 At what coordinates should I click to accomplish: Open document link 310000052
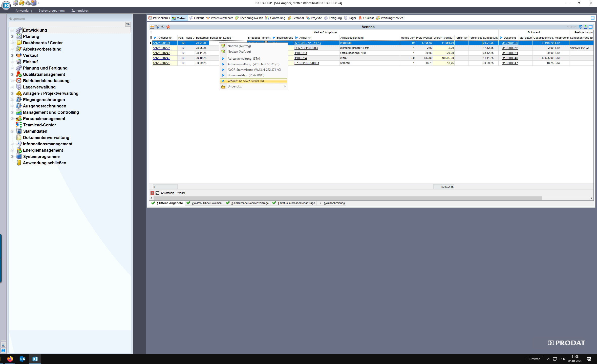(510, 48)
